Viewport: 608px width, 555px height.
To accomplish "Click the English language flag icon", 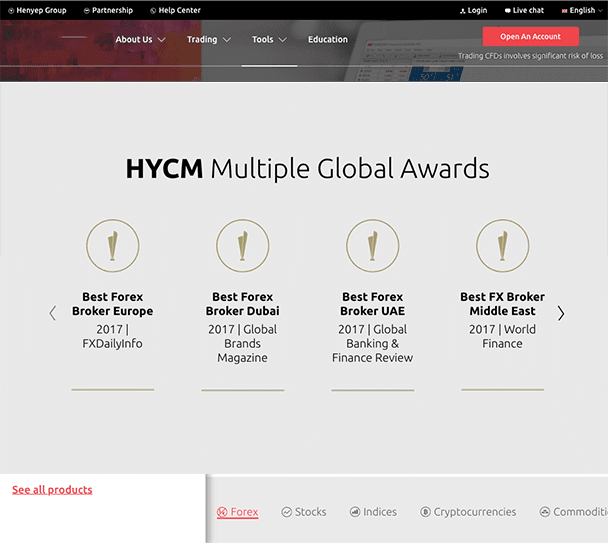I will 565,11.
